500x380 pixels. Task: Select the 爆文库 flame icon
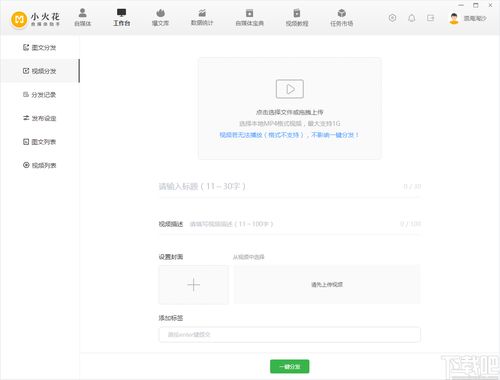click(161, 13)
